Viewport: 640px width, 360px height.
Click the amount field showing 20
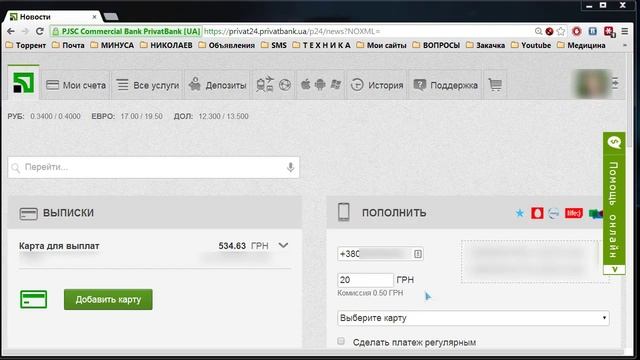pyautogui.click(x=365, y=280)
